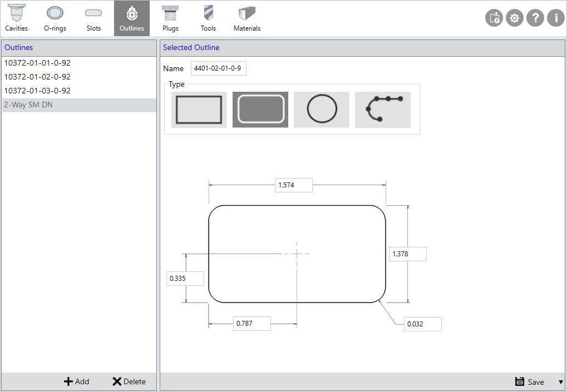Edit the horizontal offset value 0.787

point(252,324)
